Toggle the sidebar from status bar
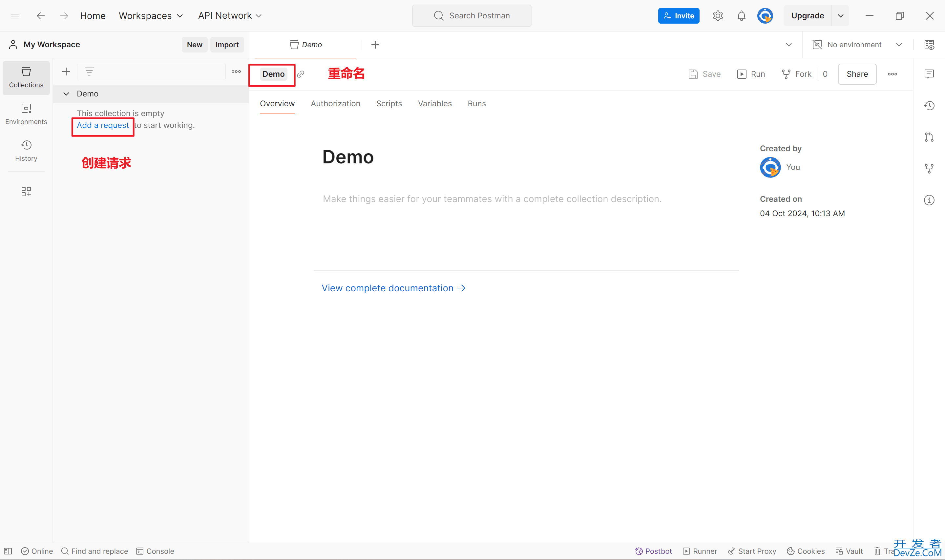The image size is (945, 560). (x=8, y=551)
